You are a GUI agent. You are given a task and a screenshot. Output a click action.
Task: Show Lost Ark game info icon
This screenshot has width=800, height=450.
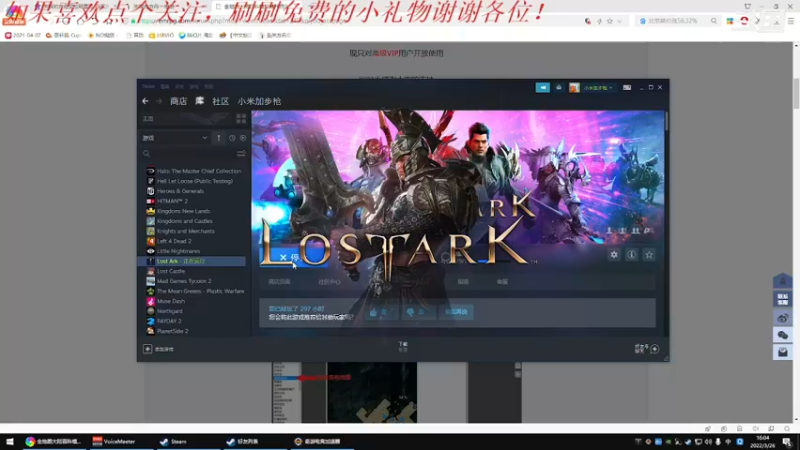631,255
